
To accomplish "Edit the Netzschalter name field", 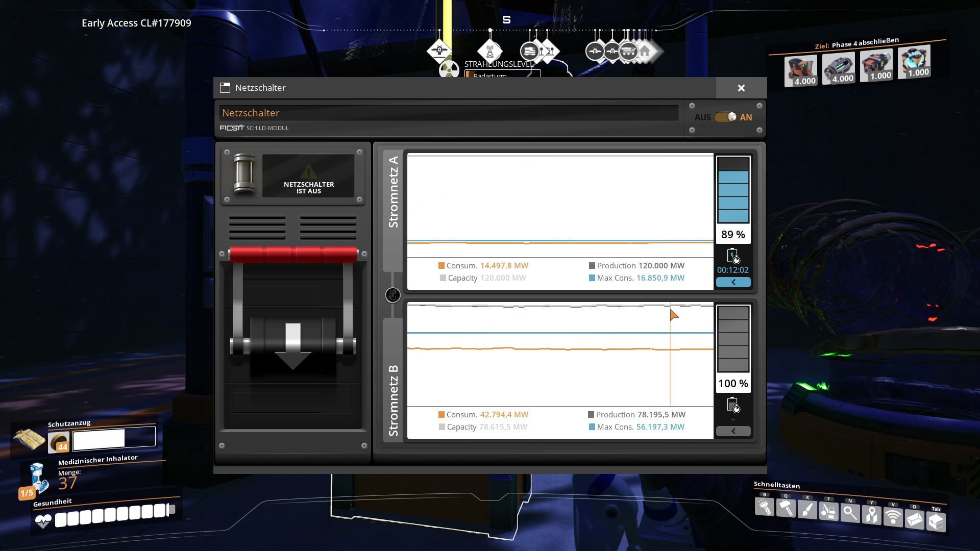I will [449, 113].
